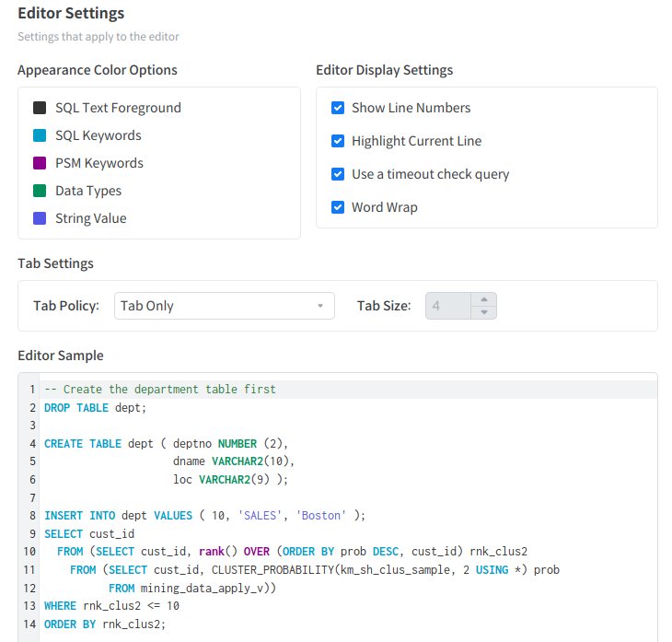Viewport: 672px width, 642px height.
Task: Click the SQL Keywords label
Action: [x=98, y=135]
